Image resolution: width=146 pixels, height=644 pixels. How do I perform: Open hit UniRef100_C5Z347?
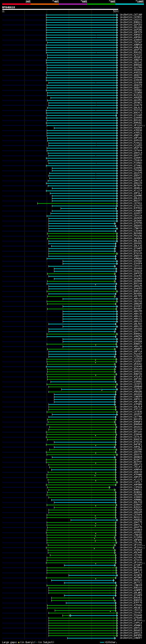pyautogui.click(x=131, y=42)
